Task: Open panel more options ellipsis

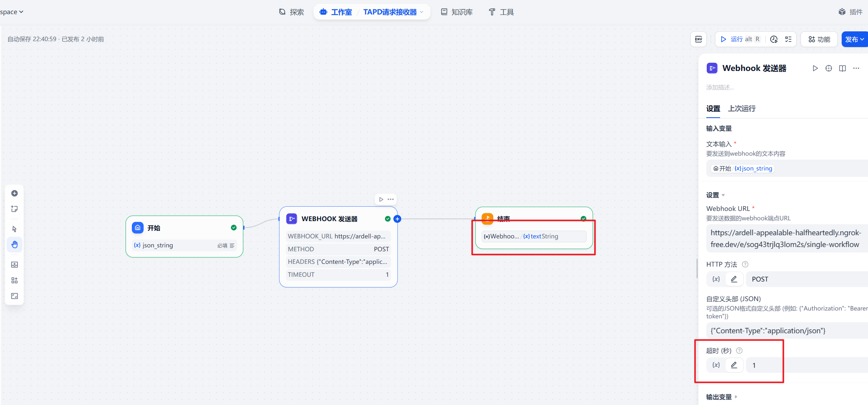Action: [856, 68]
